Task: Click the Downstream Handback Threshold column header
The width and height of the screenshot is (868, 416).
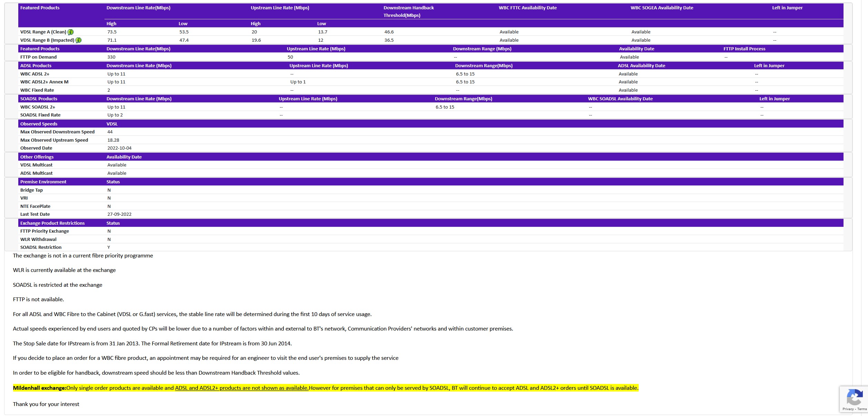Action: [408, 11]
